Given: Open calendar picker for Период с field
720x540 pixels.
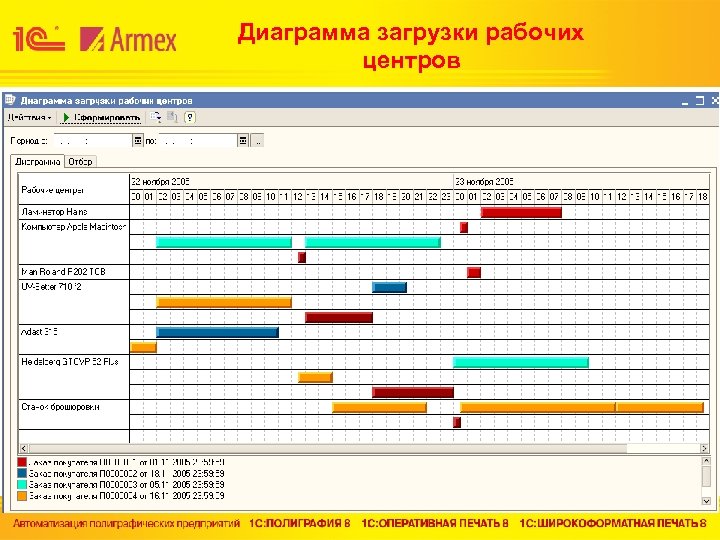Looking at the screenshot, I should point(137,141).
